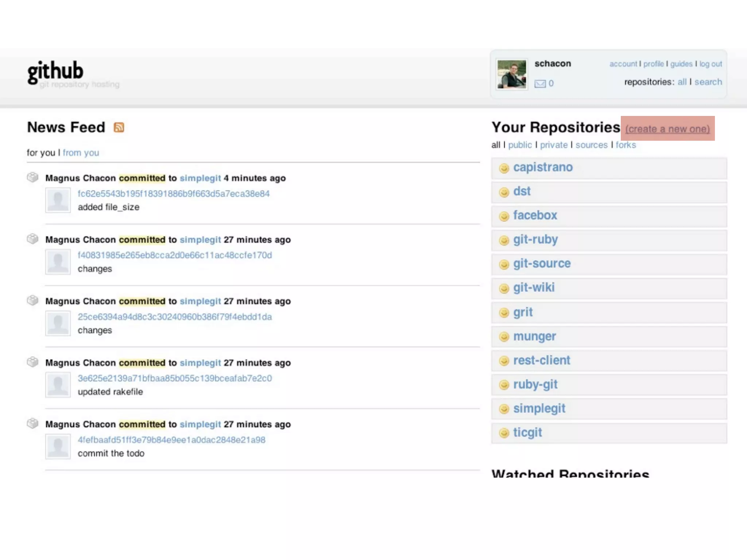Filter repositories by 'public'

pyautogui.click(x=520, y=145)
